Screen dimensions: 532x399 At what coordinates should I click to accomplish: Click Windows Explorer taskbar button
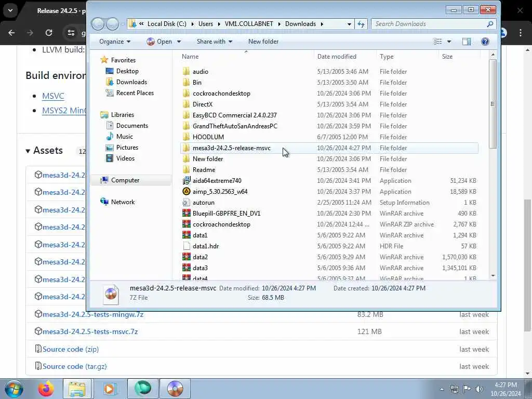(77, 389)
